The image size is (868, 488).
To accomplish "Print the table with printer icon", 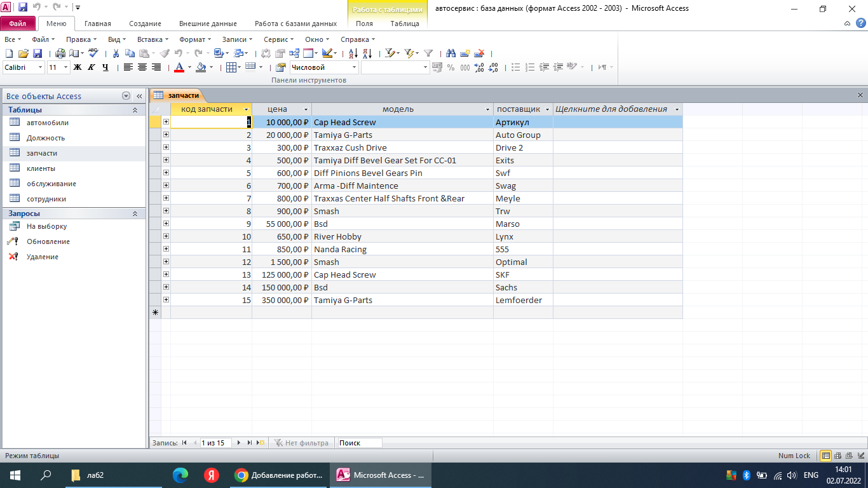I will (60, 53).
